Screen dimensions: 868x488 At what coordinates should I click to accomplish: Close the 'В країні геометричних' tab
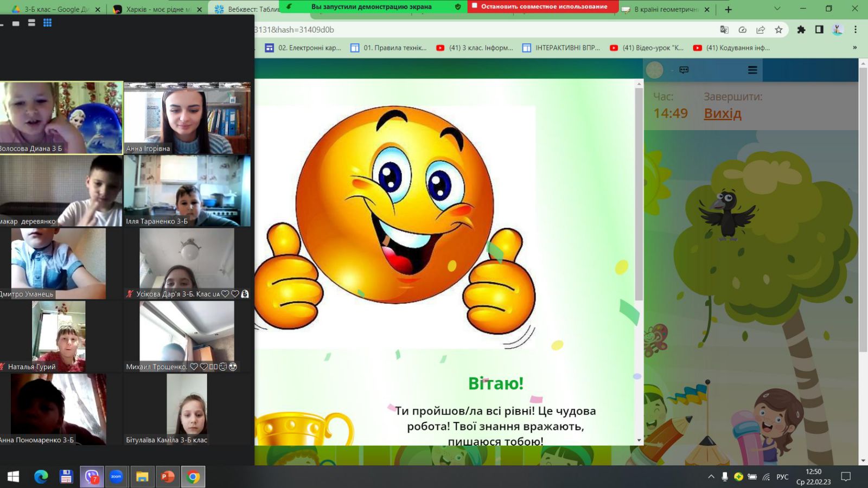[707, 9]
